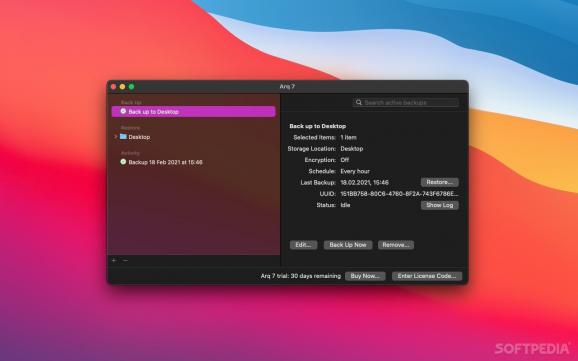Screen dimensions: 578x361
Task: Remove the selected item with the minus button
Action: coord(125,260)
